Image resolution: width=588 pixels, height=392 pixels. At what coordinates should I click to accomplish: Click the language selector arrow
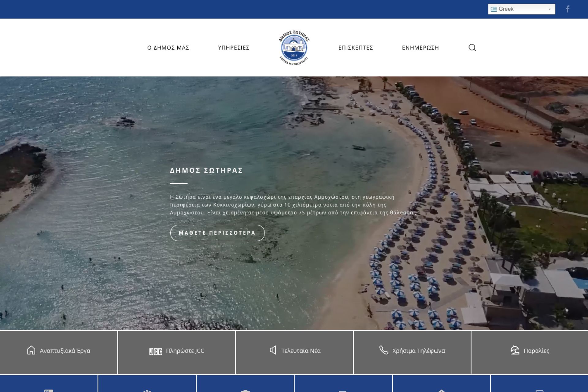(x=550, y=9)
